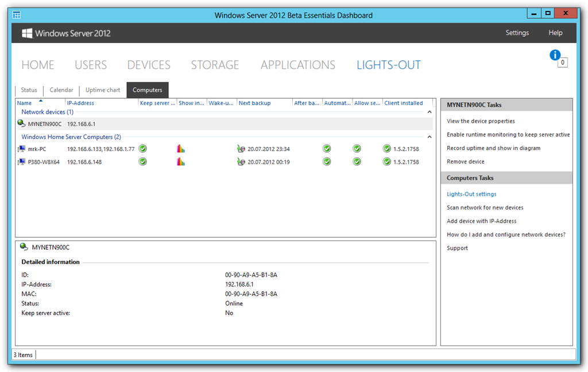Open the HOME section
The height and width of the screenshot is (372, 588).
pos(38,65)
